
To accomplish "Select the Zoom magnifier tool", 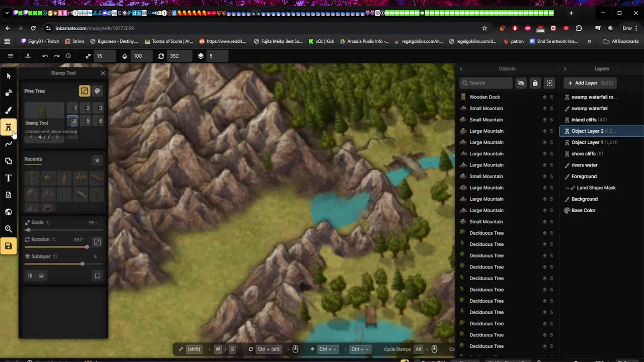I will 9,229.
